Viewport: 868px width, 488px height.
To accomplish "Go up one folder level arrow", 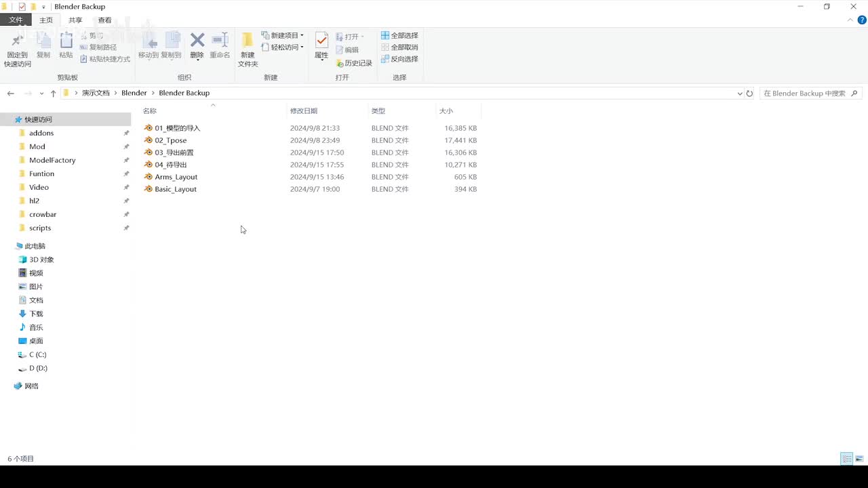I will tap(53, 94).
